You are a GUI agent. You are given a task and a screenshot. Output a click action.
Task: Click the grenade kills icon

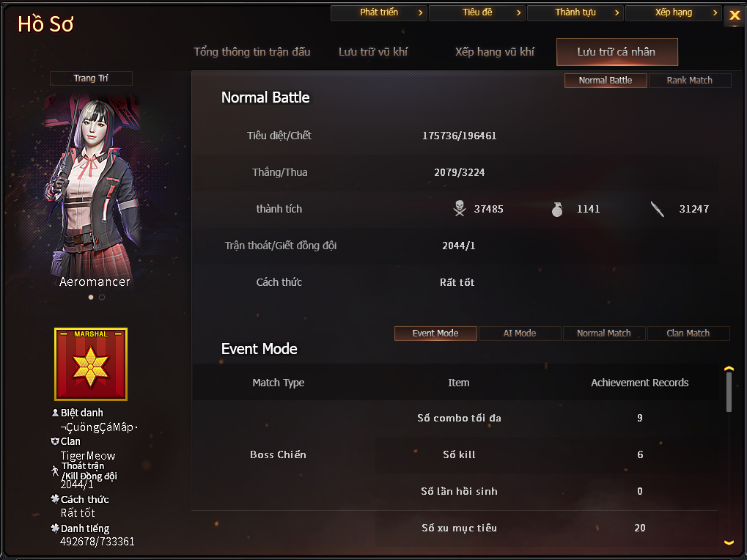[x=557, y=209]
